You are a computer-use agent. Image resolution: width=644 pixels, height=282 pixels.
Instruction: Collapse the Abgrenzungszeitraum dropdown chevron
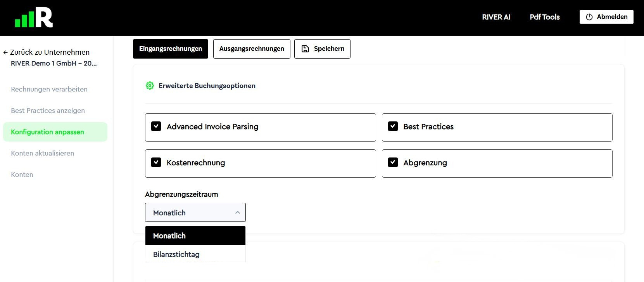[x=238, y=213]
